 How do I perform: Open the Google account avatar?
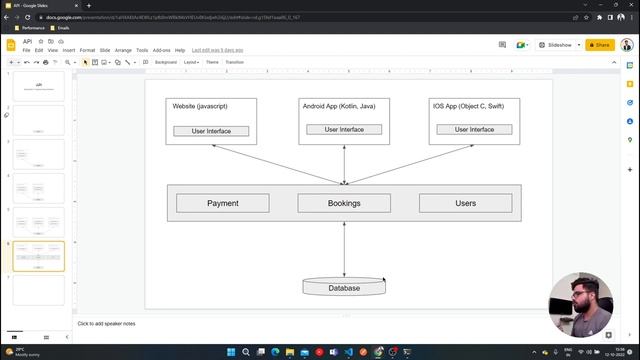pos(627,45)
